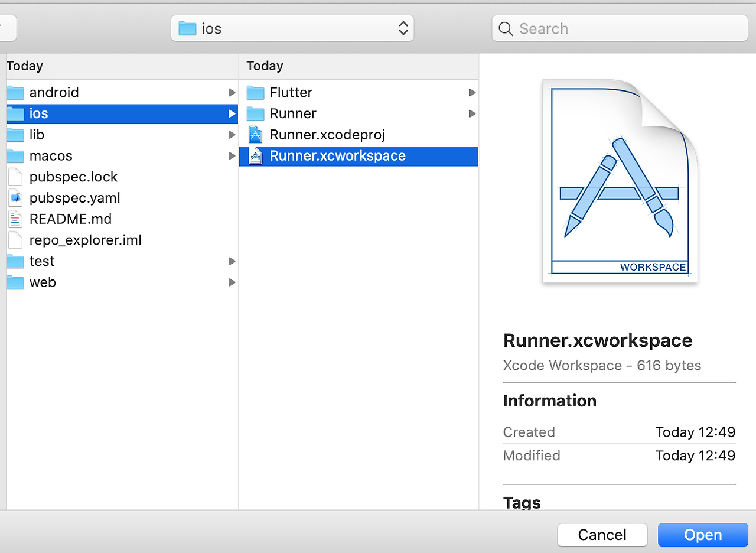Expand the lib folder arrow
756x553 pixels.
point(232,135)
